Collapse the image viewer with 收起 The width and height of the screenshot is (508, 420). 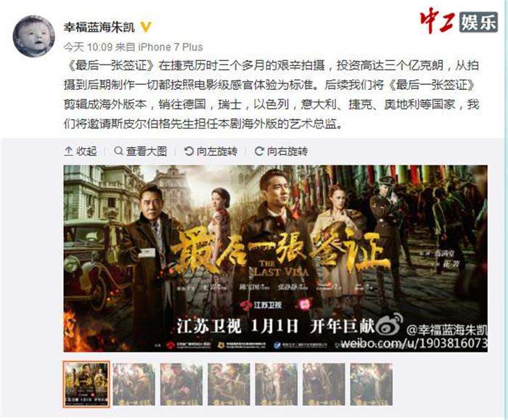[x=81, y=151]
